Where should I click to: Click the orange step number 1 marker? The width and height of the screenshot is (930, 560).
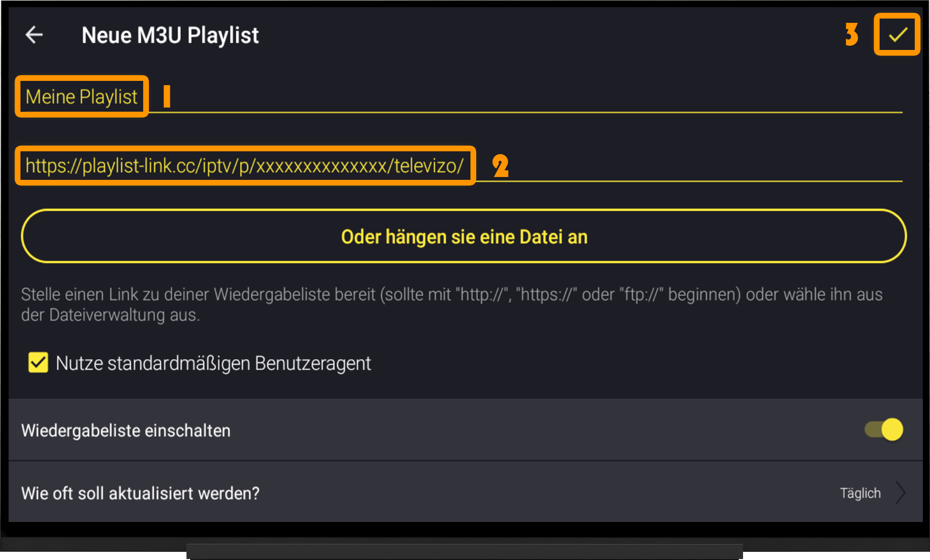point(166,96)
